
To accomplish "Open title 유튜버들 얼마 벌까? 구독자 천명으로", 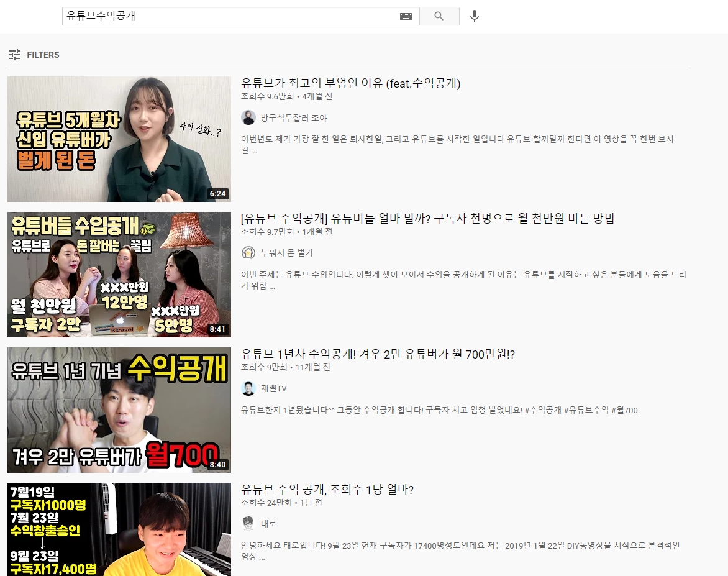I will [x=427, y=218].
